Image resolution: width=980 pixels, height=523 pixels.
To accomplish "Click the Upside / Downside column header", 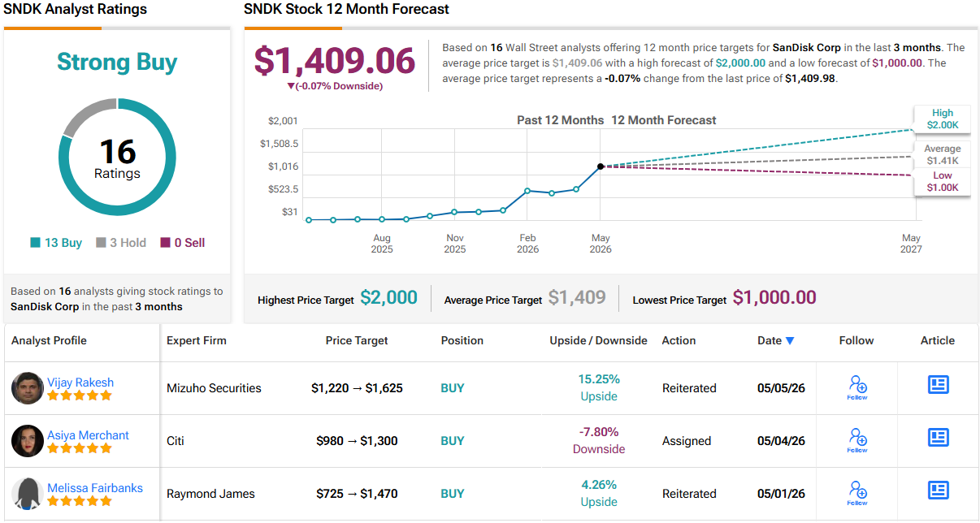I will [x=599, y=340].
